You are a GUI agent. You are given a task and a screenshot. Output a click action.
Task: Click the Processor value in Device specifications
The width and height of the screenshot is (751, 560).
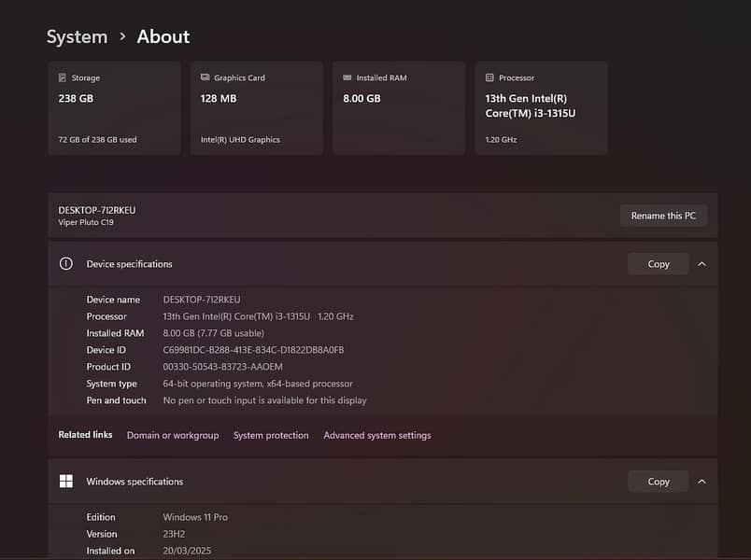click(258, 316)
